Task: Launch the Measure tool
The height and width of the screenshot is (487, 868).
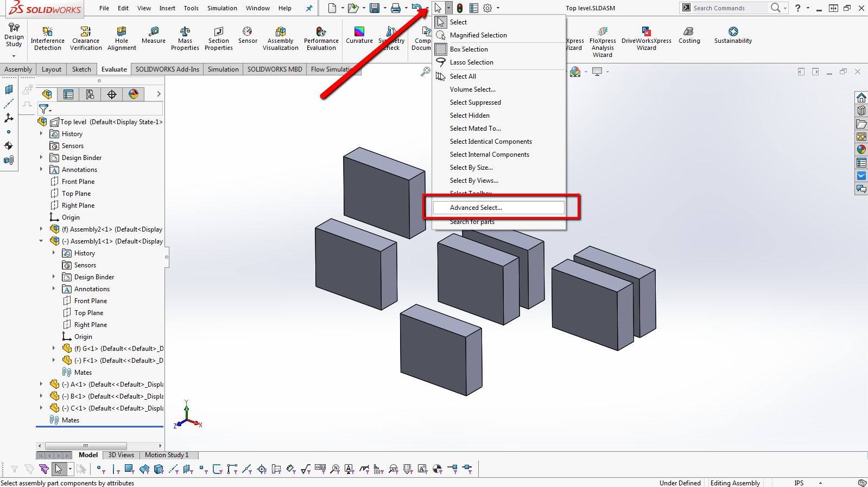Action: point(154,35)
